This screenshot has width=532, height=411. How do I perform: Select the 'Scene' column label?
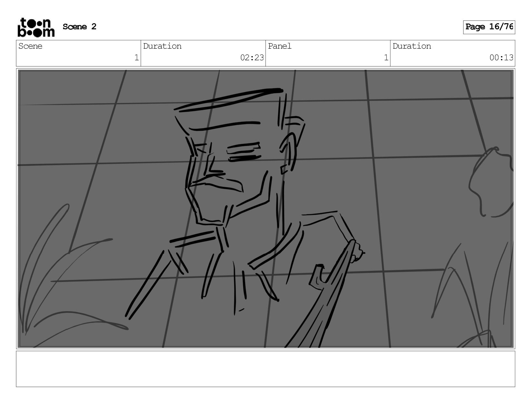click(30, 46)
